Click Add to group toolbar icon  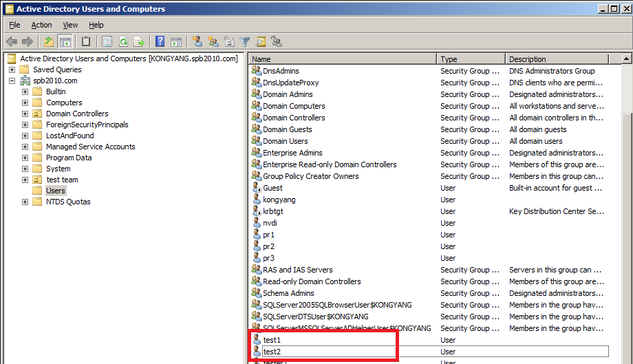coord(277,41)
